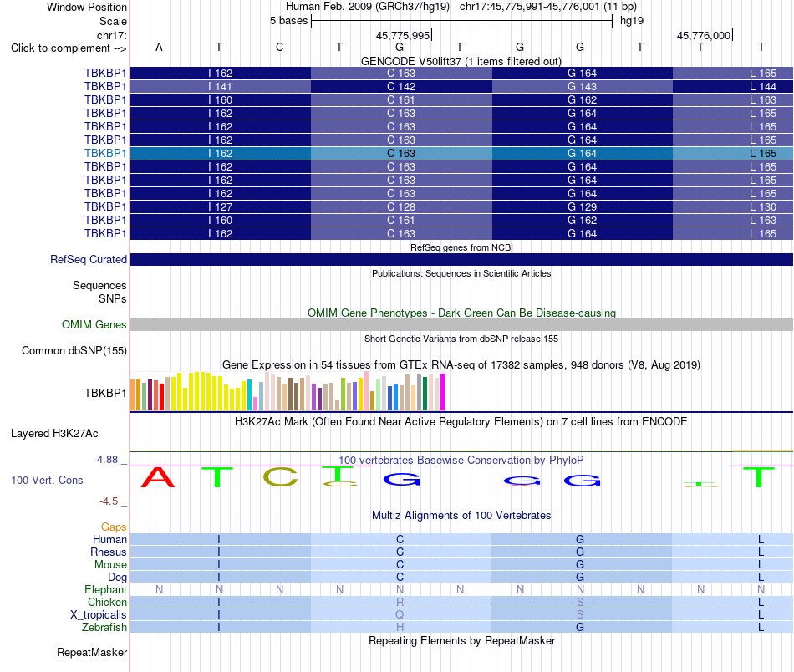The width and height of the screenshot is (794, 672).
Task: Click the olive C in the conservation logo
Action: (x=281, y=477)
